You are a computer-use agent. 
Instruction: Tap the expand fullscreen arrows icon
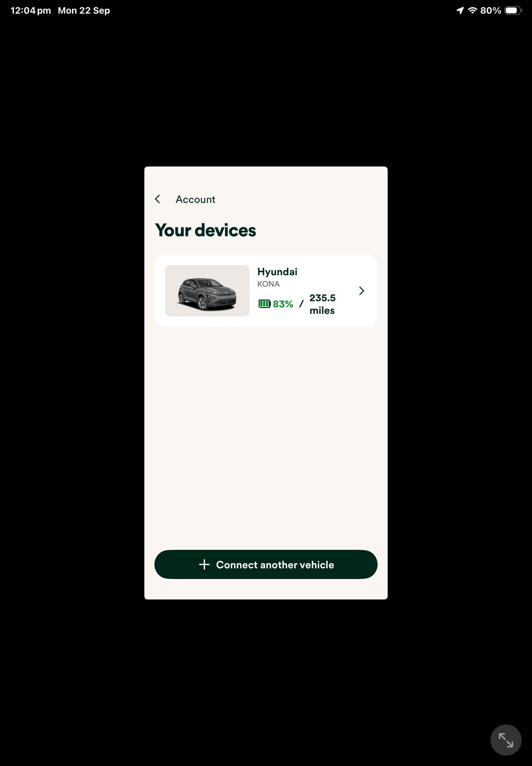pyautogui.click(x=506, y=740)
